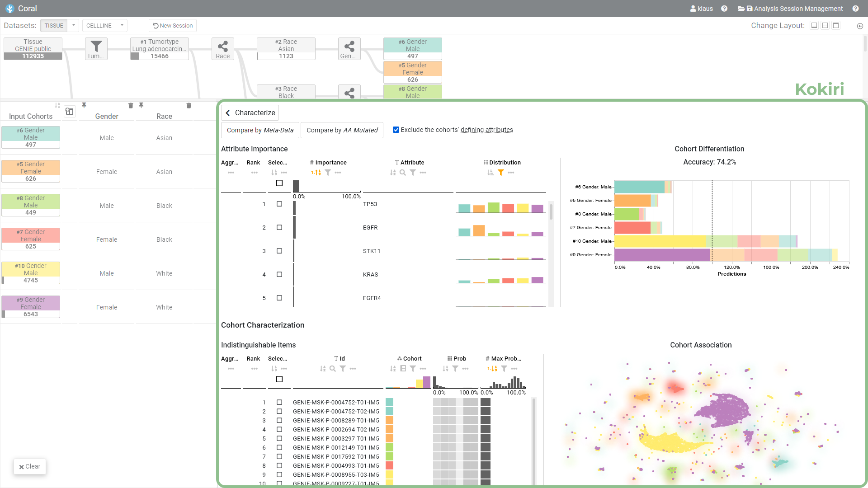Select the Distribution column filter funnel icon

click(501, 172)
